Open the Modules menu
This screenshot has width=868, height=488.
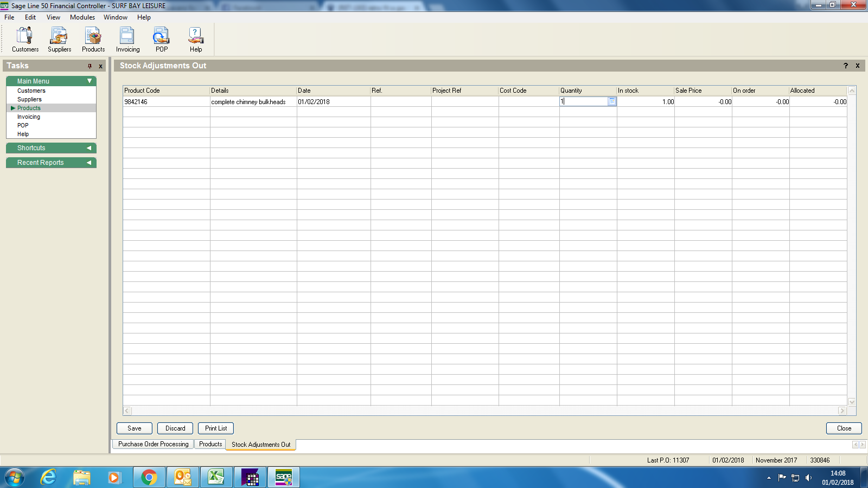82,17
